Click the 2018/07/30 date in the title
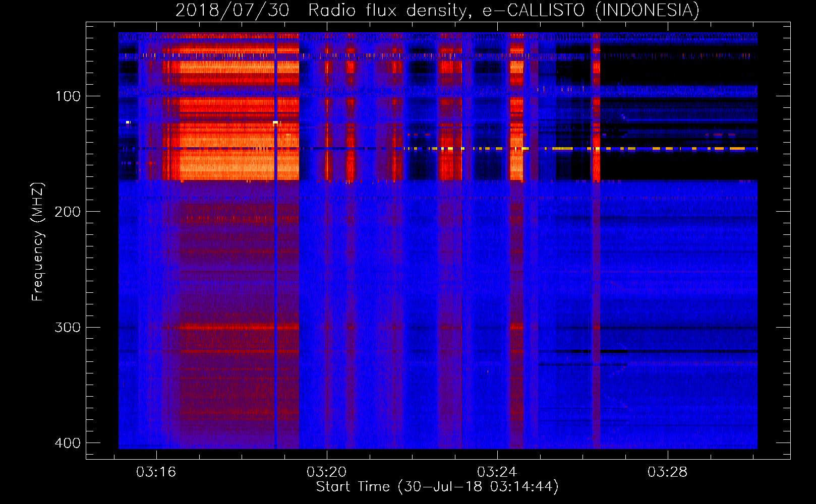Viewport: 816px width, 504px height. coord(232,10)
